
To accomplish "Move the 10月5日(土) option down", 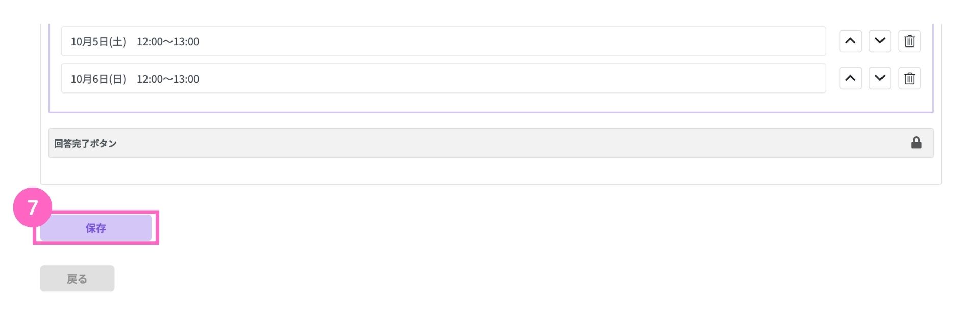I will [x=880, y=41].
